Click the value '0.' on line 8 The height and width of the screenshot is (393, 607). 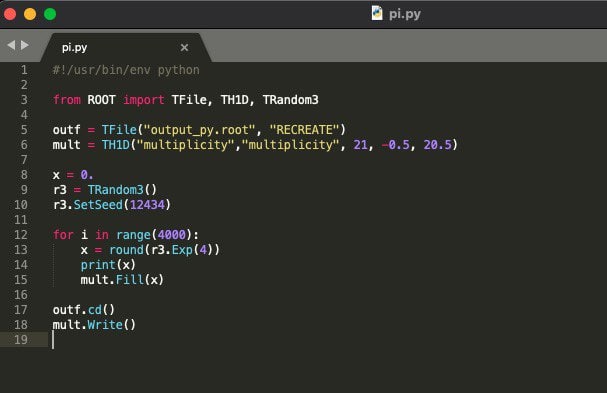pyautogui.click(x=87, y=175)
